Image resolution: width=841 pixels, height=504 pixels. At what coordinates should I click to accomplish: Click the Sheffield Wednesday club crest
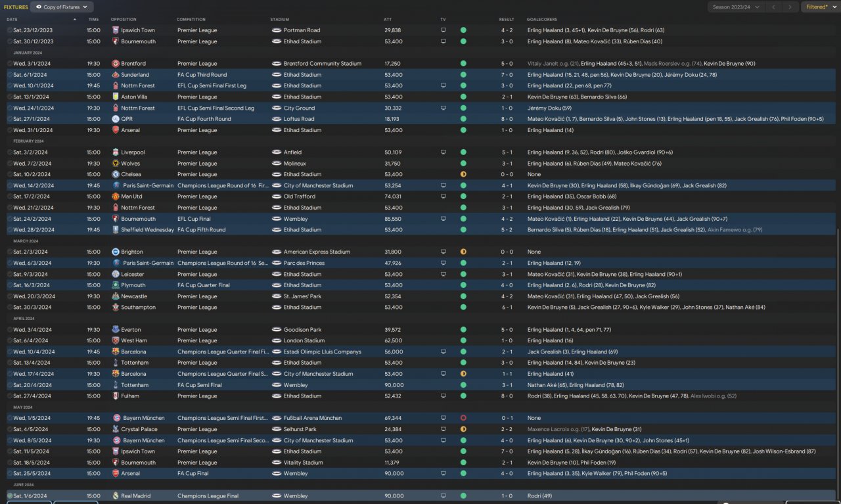click(x=116, y=230)
